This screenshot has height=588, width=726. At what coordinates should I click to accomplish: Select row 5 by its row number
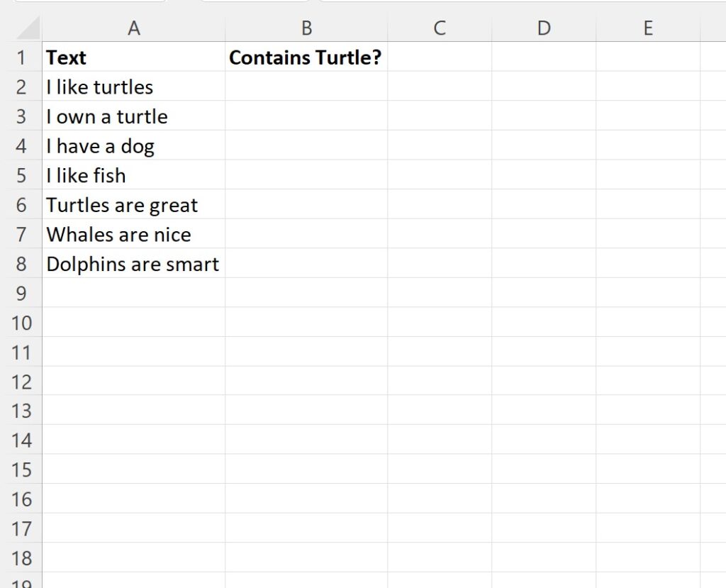(x=22, y=175)
